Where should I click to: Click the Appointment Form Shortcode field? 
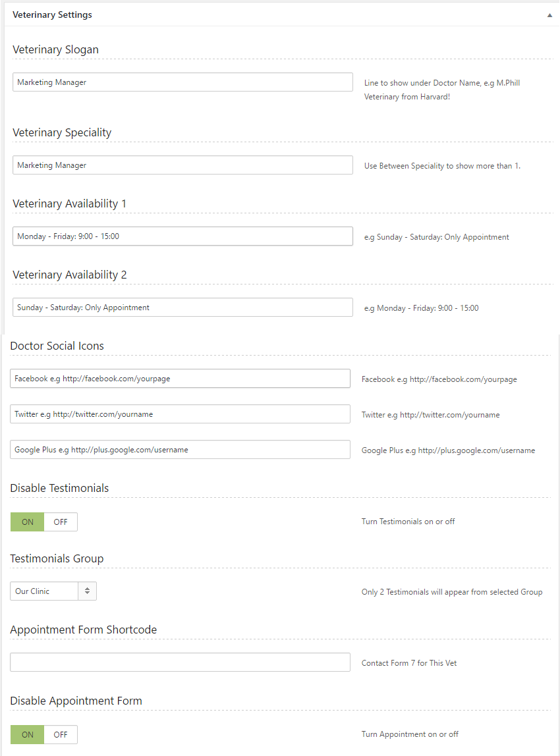[180, 662]
